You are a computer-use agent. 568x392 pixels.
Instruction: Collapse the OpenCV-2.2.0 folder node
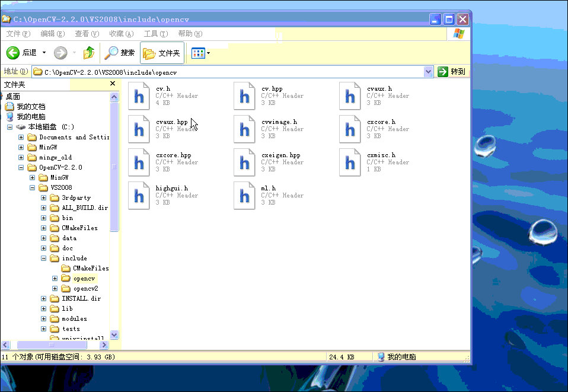tap(21, 167)
